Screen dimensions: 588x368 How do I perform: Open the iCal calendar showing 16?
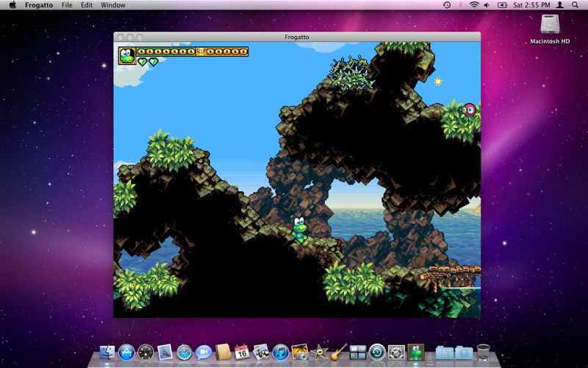coord(242,353)
